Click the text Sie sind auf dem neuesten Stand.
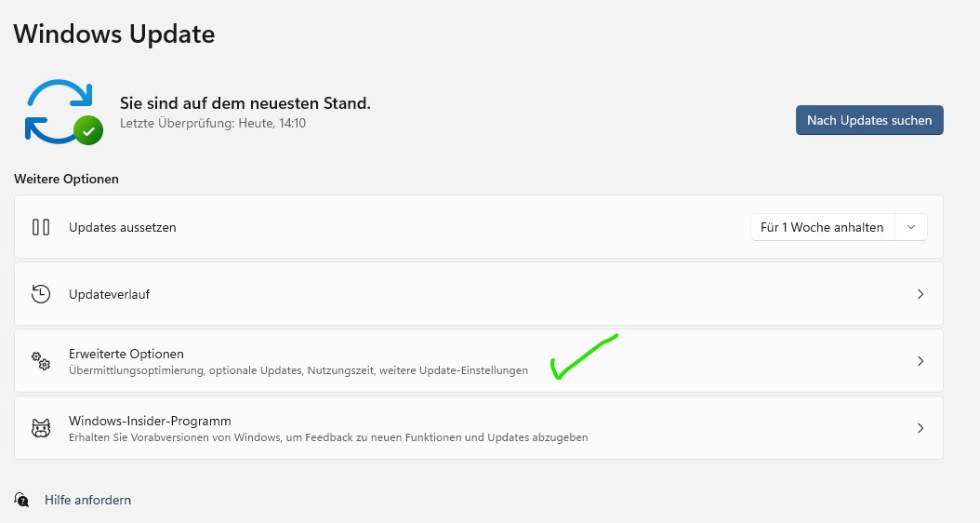The height and width of the screenshot is (523, 980). pos(245,103)
